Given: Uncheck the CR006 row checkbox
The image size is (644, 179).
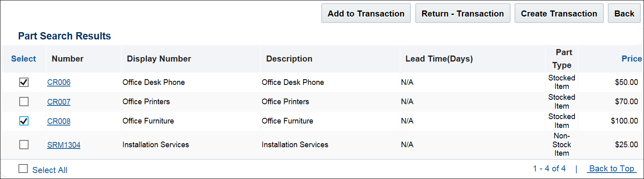Looking at the screenshot, I should (x=24, y=82).
